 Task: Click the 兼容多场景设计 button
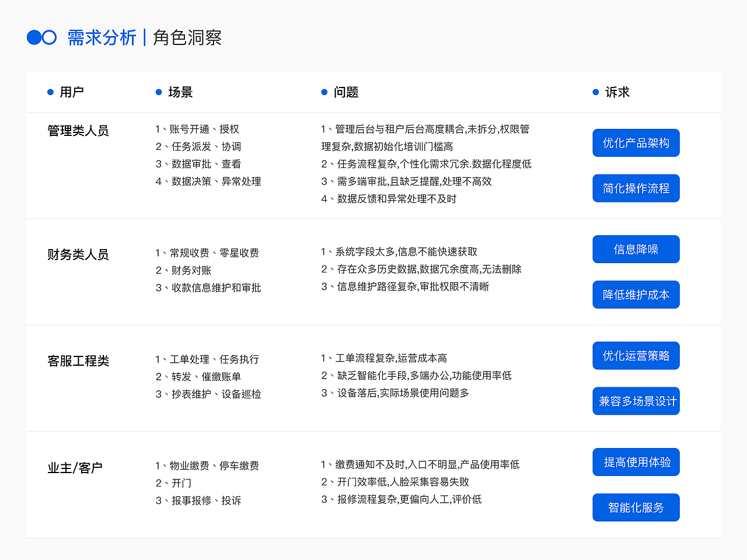(x=636, y=401)
